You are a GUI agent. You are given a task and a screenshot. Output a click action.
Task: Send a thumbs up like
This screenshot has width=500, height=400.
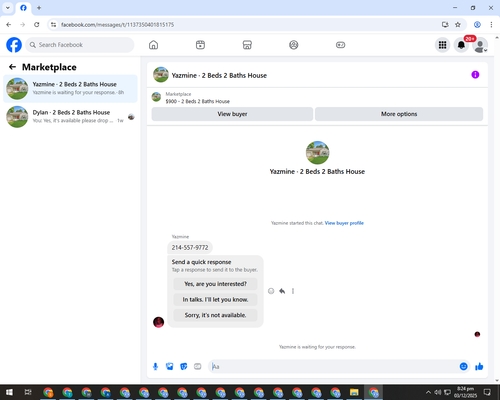479,367
